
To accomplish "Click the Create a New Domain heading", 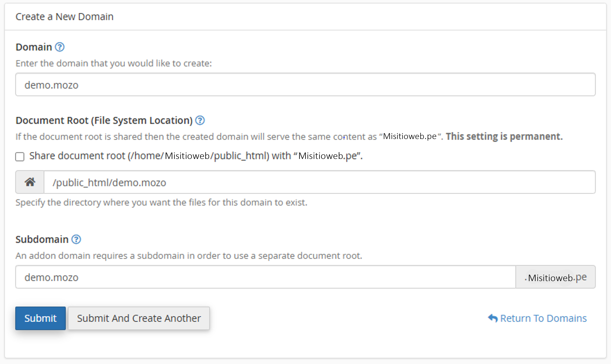I will point(64,16).
